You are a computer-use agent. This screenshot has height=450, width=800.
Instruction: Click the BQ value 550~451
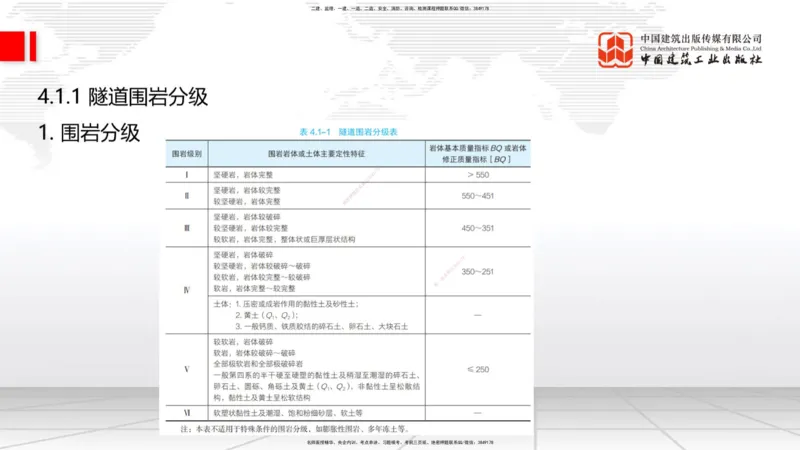pos(478,195)
